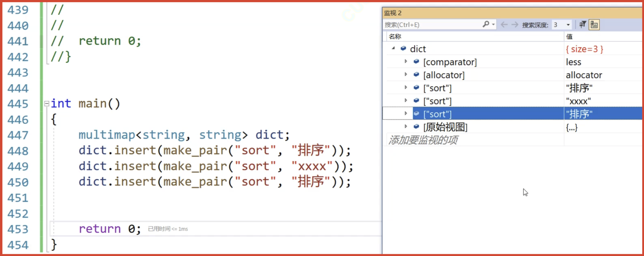Viewport: 644px width, 256px height.
Task: Click the less value cell
Action: (x=573, y=62)
